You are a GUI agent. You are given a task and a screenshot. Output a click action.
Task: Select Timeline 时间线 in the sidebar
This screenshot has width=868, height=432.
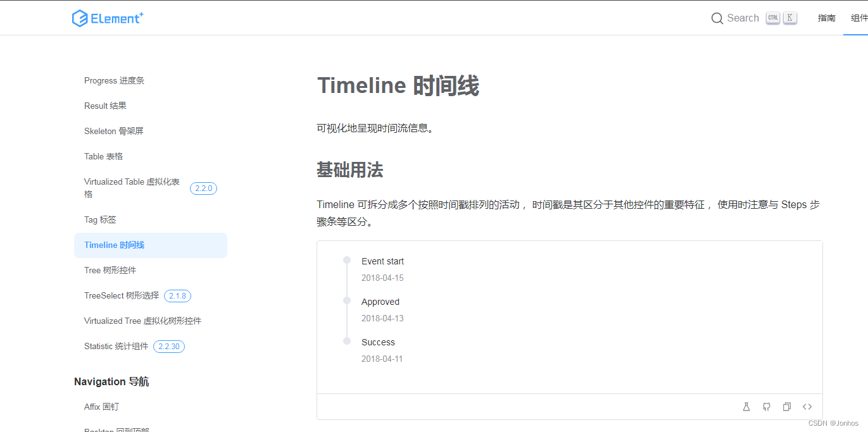tap(115, 245)
